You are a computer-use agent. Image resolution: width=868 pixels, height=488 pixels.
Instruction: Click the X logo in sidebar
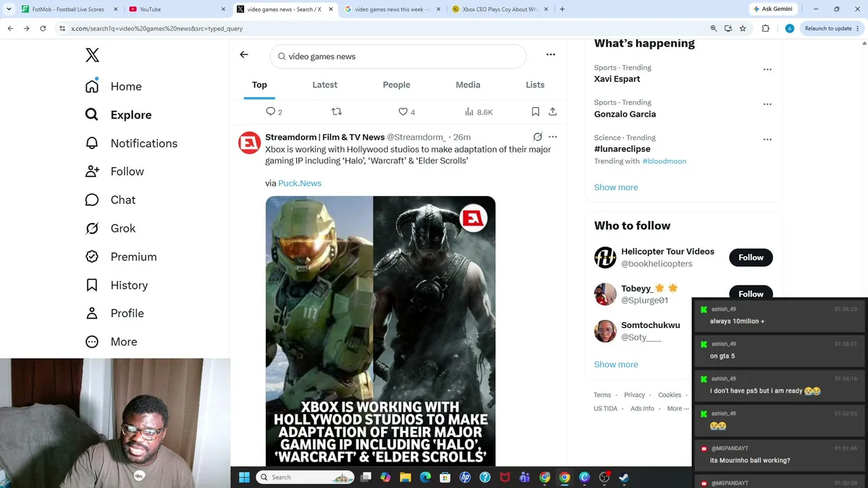pos(92,56)
